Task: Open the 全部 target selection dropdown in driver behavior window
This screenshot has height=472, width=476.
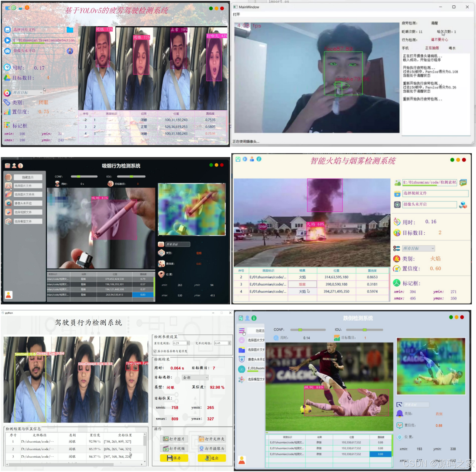Action: 195,377
